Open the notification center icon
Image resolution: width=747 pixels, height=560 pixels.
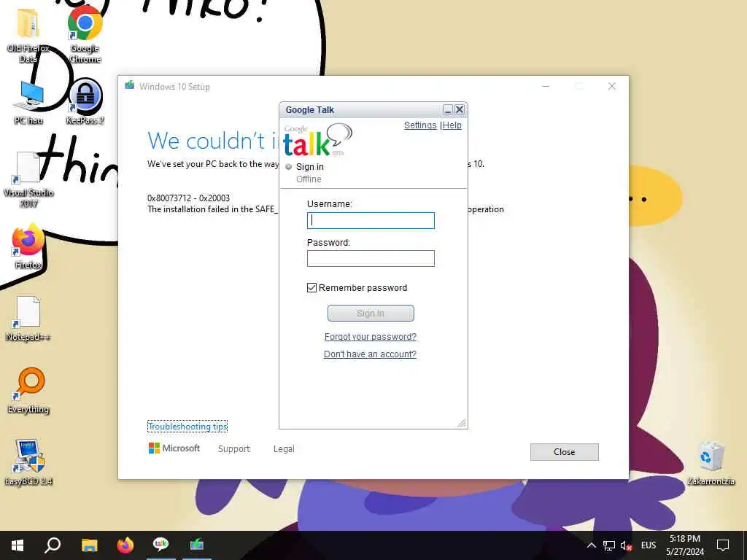click(723, 545)
